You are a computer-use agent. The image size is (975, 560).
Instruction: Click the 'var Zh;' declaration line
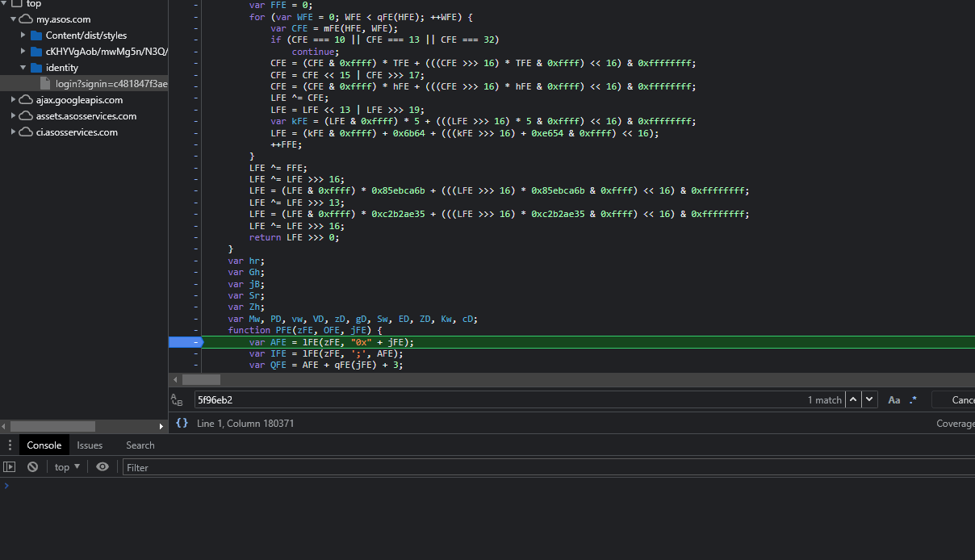246,307
